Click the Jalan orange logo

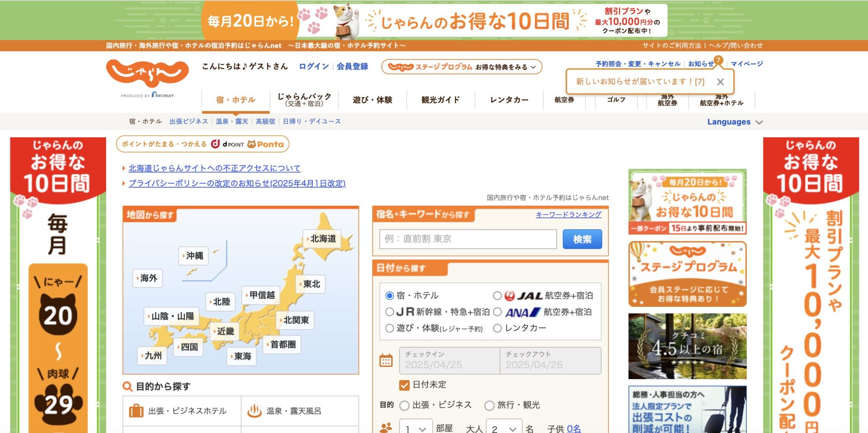tap(147, 74)
